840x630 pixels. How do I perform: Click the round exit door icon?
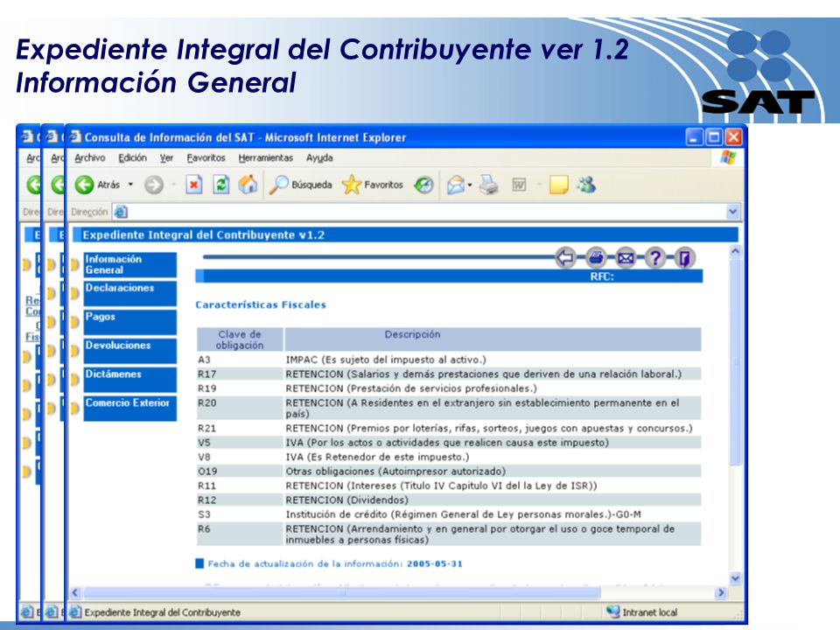684,257
